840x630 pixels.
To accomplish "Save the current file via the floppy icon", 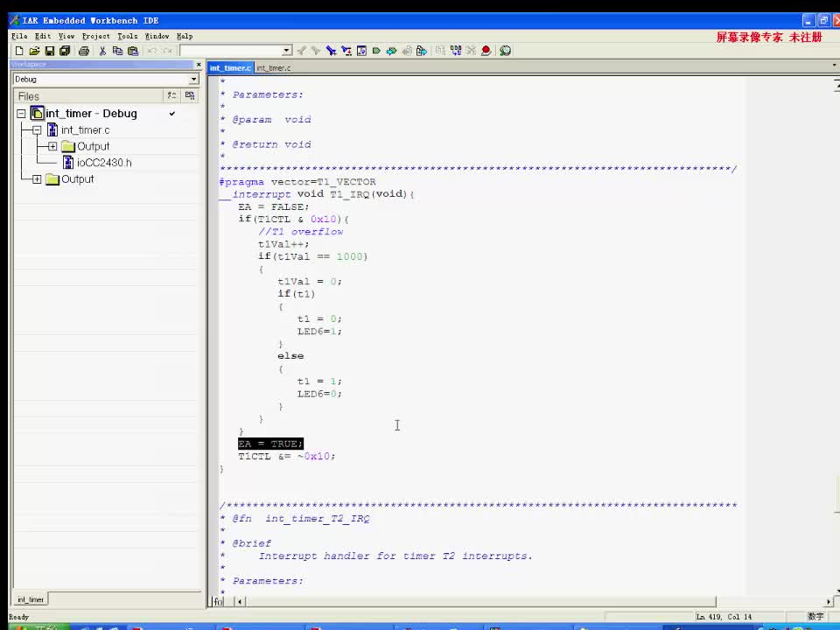I will point(49,51).
